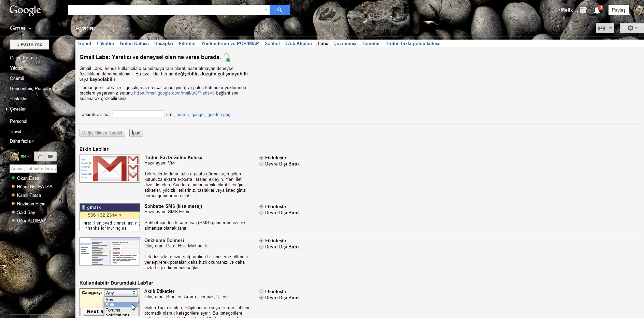Select Etkinleştir for Birden Fazla Gelen Kutusu lab
This screenshot has height=318, width=644.
click(x=261, y=158)
